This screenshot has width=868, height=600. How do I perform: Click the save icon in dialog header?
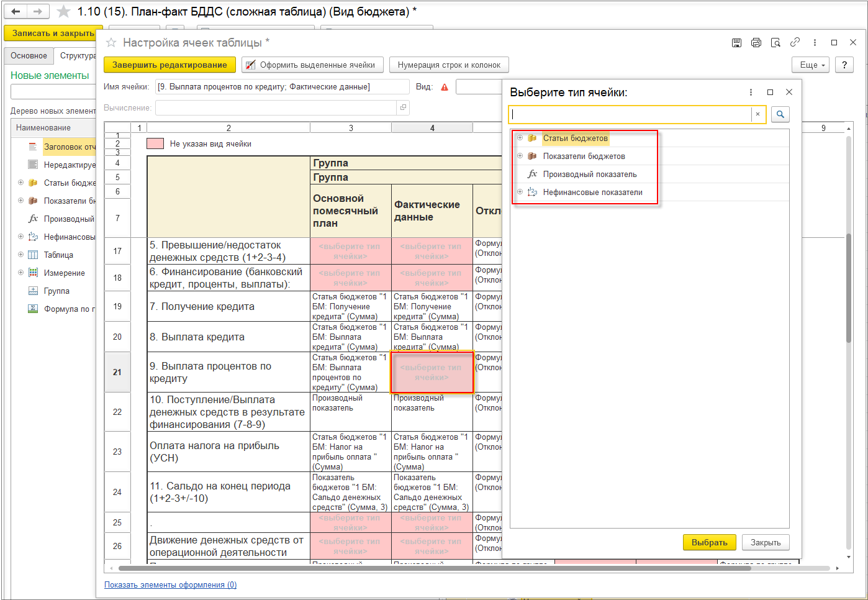(x=736, y=43)
